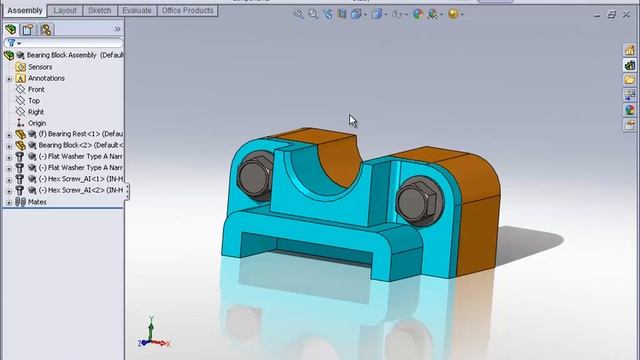640x360 pixels.
Task: Click the Mates paperclip icon
Action: 20,202
